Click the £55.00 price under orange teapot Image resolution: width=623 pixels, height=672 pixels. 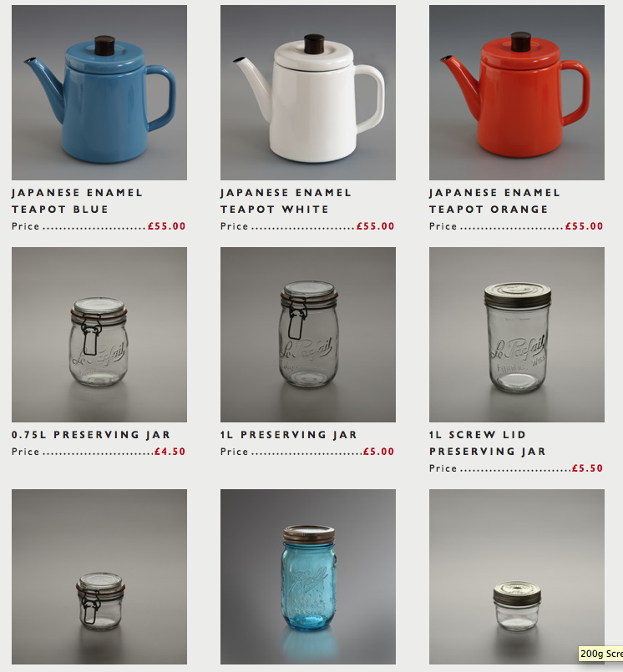tap(584, 226)
